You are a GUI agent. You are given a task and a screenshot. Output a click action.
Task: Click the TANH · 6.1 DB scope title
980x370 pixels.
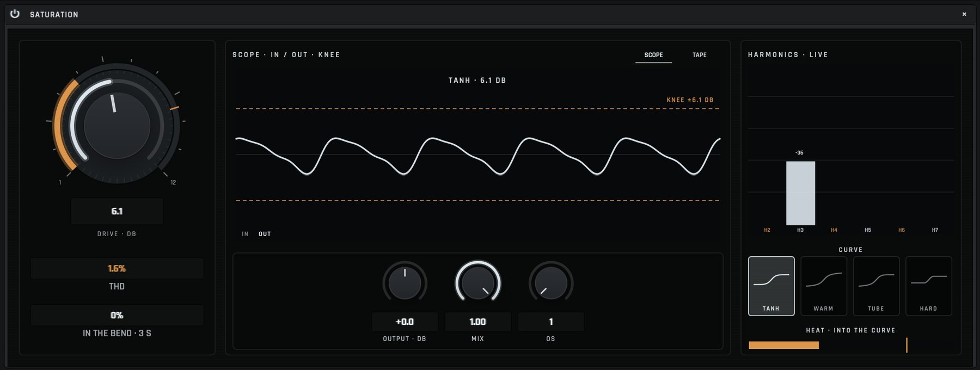coord(477,81)
